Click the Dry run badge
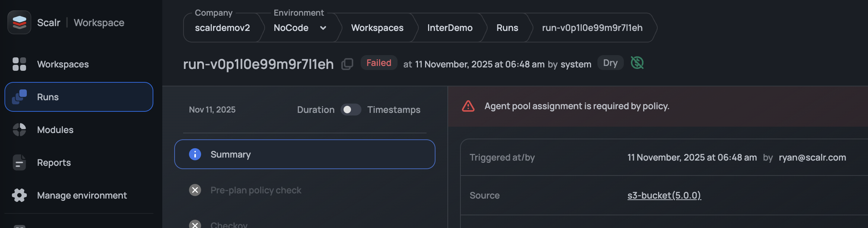 [610, 63]
